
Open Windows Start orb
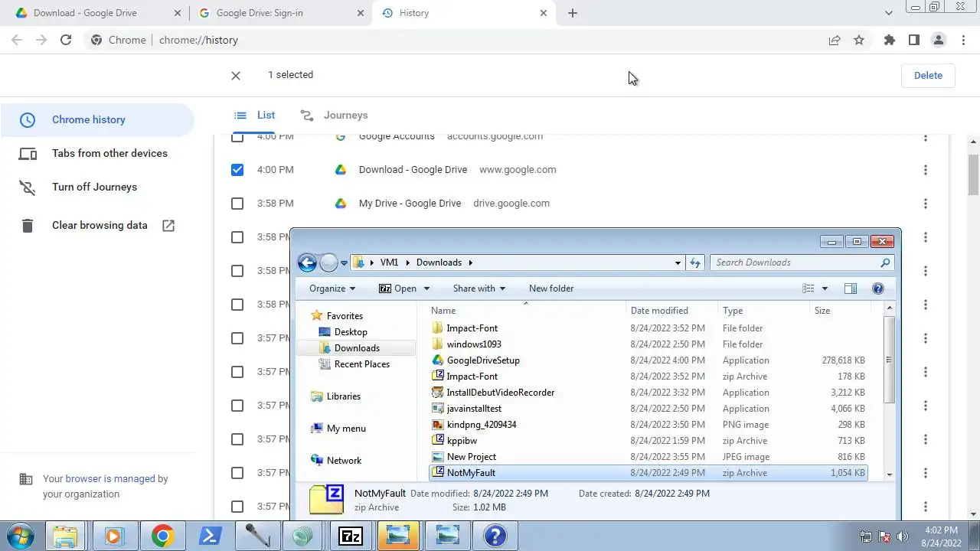coord(21,535)
